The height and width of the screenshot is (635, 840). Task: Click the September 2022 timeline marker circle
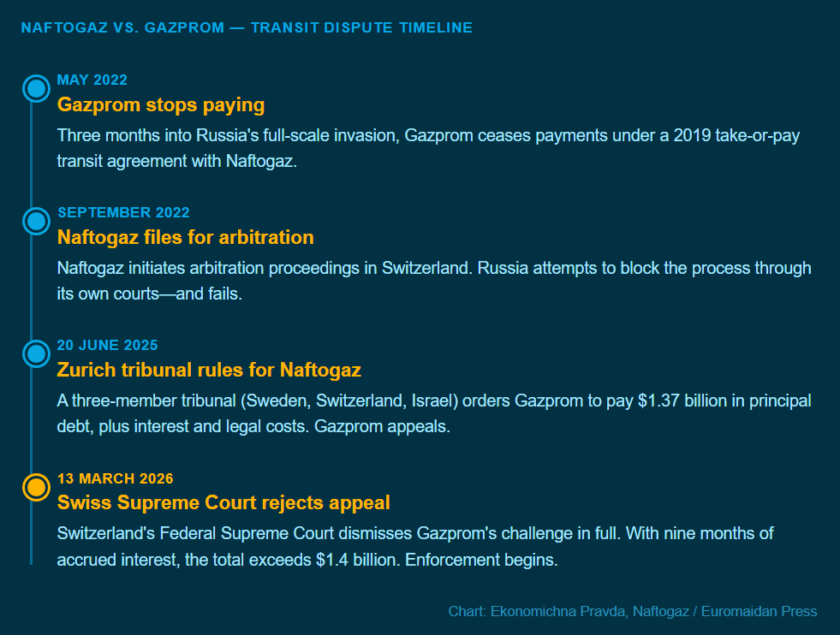click(35, 221)
